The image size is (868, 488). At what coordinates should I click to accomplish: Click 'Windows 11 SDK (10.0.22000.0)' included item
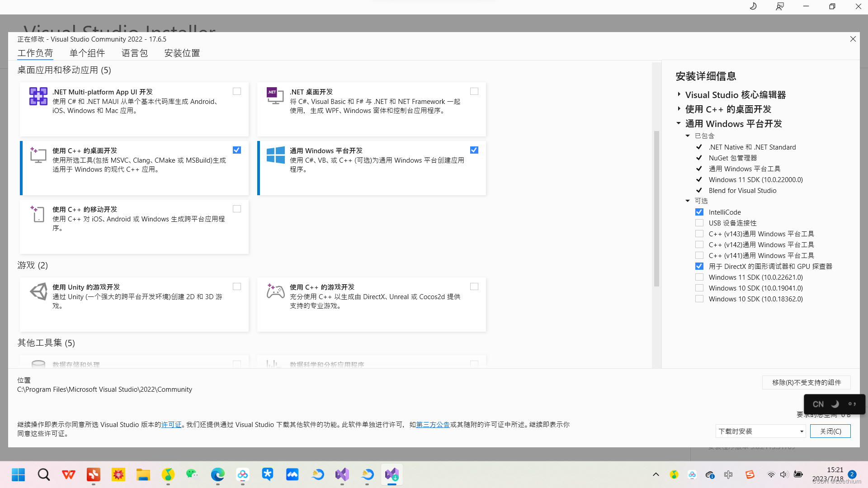click(x=756, y=179)
